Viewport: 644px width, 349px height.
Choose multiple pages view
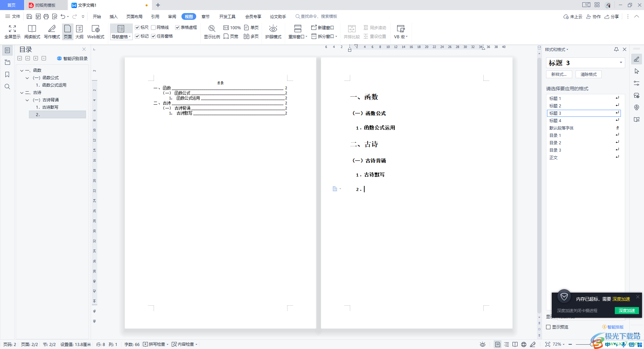coord(252,36)
